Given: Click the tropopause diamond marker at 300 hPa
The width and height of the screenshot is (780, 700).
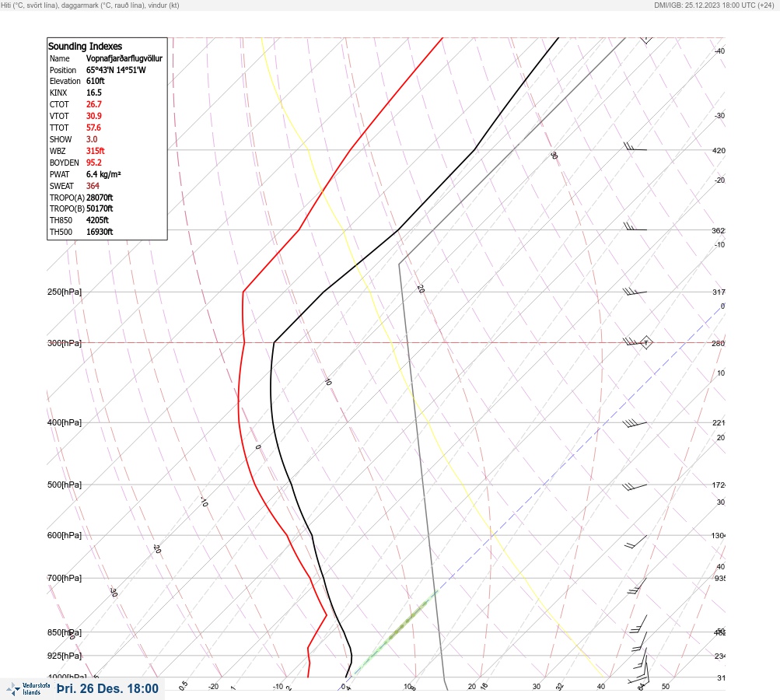Looking at the screenshot, I should [x=645, y=342].
